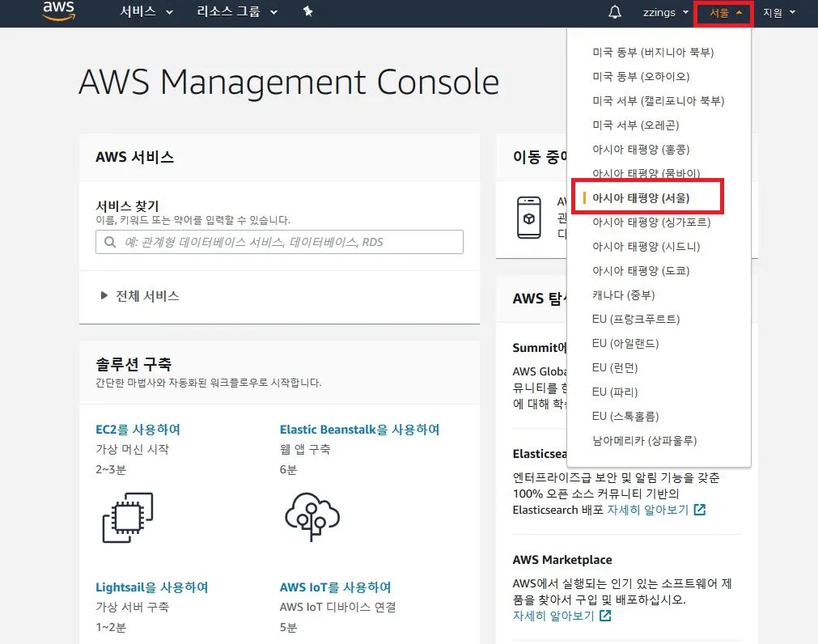Open the Lightsail을 사용하여 link
The height and width of the screenshot is (644, 818).
click(151, 587)
